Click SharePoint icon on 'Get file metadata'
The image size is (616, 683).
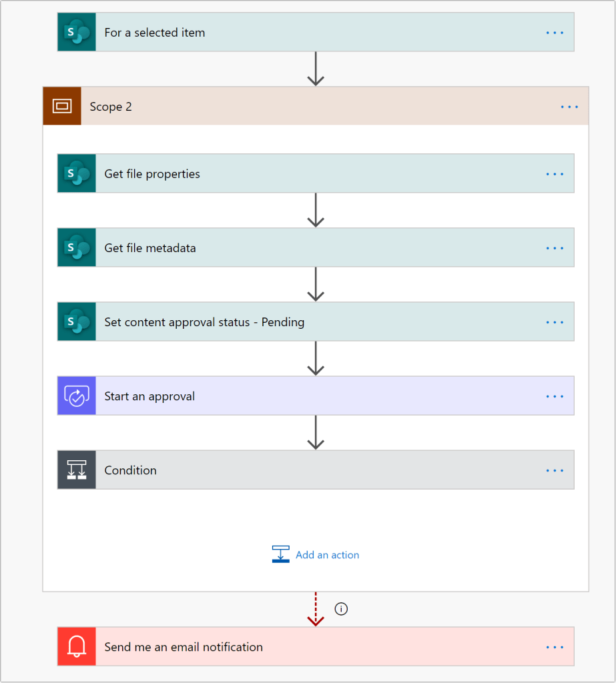point(77,247)
